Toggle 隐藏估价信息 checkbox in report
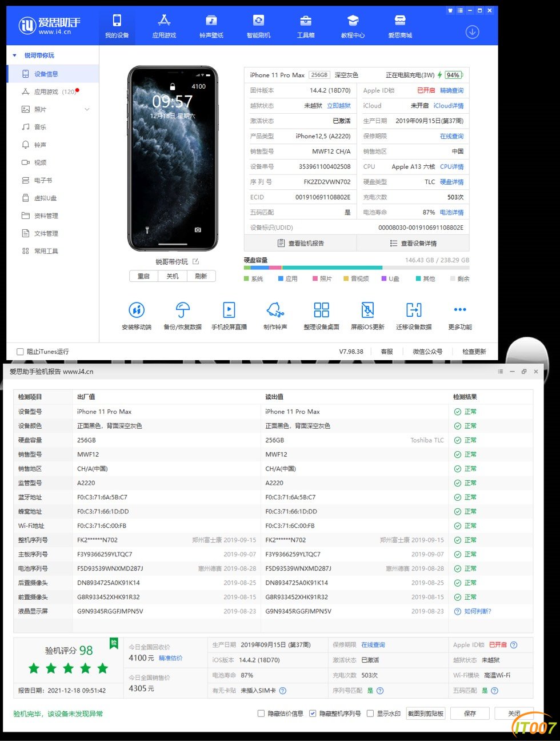 point(261,714)
